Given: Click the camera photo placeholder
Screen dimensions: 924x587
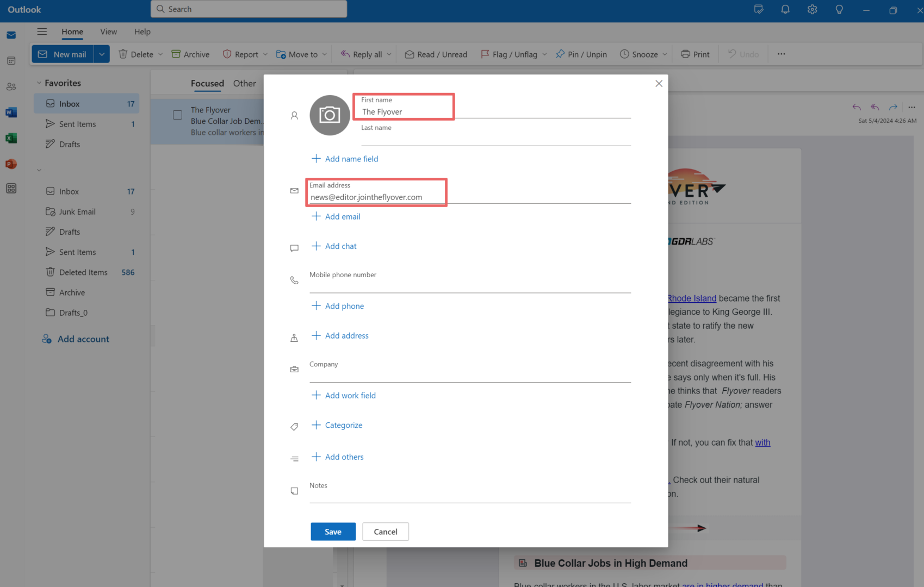Looking at the screenshot, I should 330,115.
